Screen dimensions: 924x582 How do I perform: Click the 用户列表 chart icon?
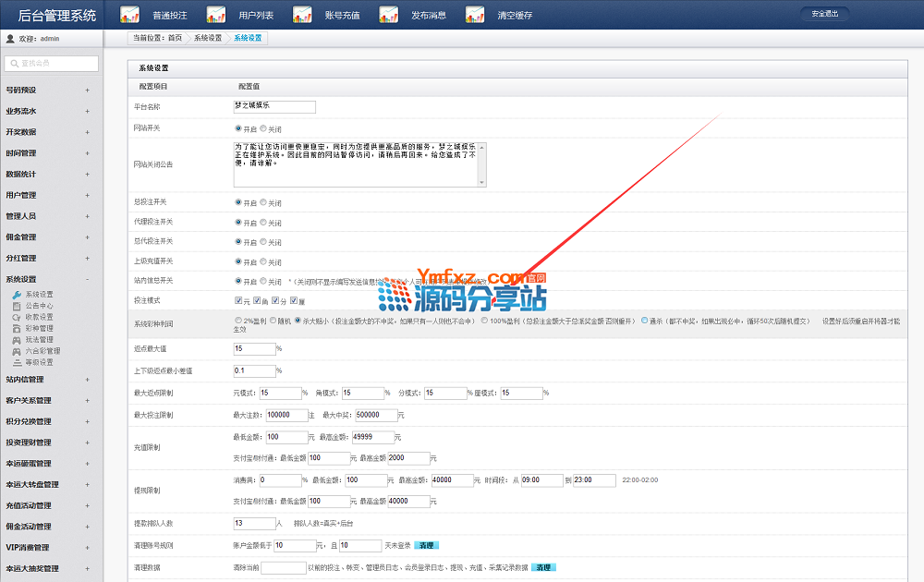click(x=216, y=15)
